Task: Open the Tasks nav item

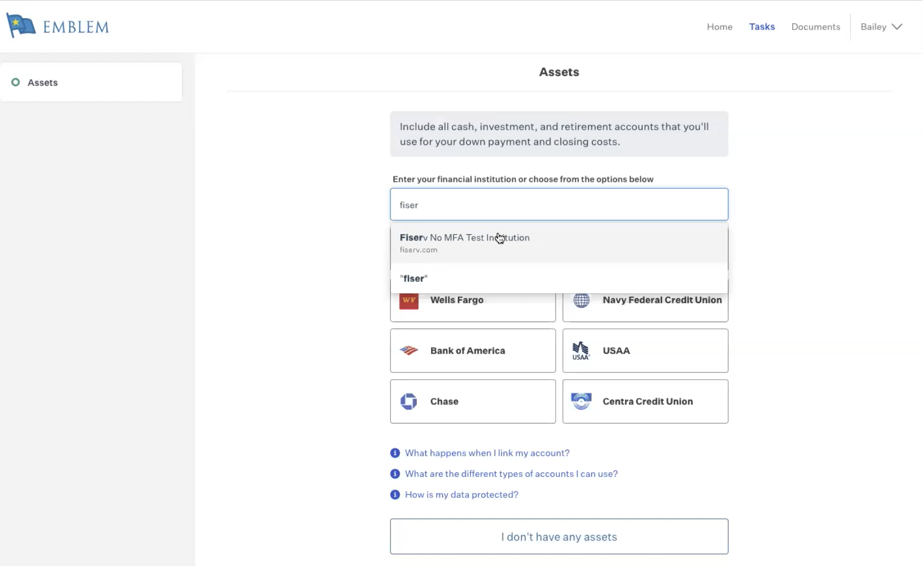Action: pos(762,27)
